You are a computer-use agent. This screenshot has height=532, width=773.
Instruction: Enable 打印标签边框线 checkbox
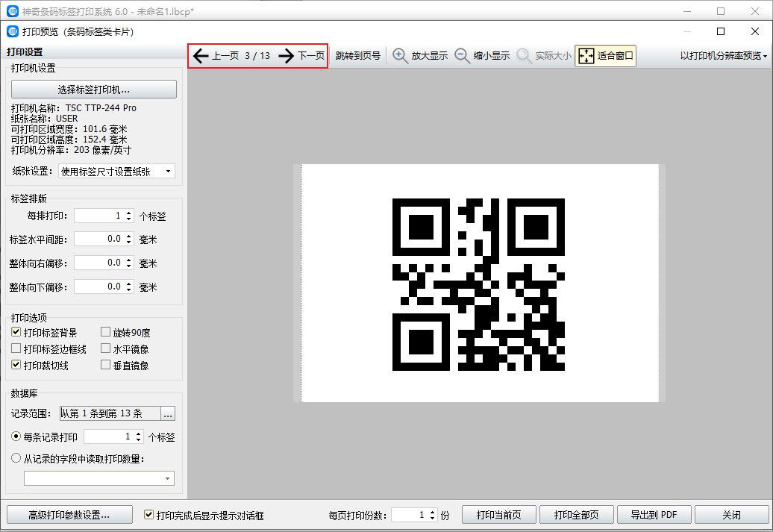[x=16, y=348]
